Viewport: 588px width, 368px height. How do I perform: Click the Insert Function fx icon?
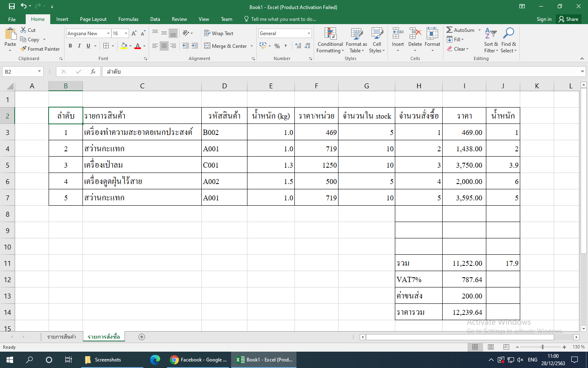click(x=93, y=72)
